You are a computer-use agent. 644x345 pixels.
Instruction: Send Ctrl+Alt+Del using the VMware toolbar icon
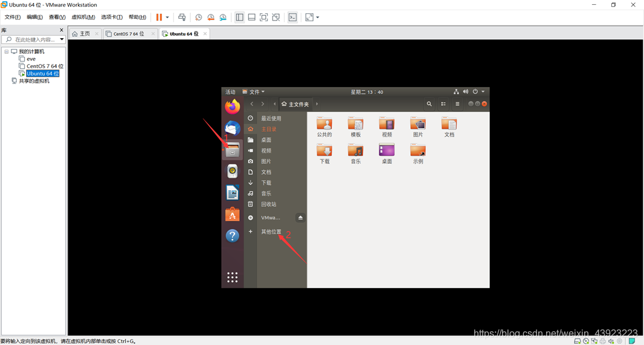pyautogui.click(x=182, y=18)
